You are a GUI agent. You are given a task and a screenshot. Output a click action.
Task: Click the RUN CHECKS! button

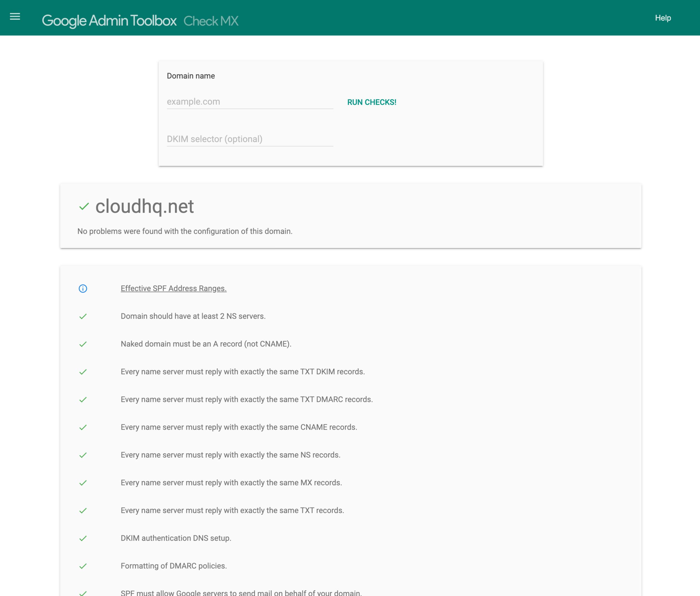click(372, 102)
